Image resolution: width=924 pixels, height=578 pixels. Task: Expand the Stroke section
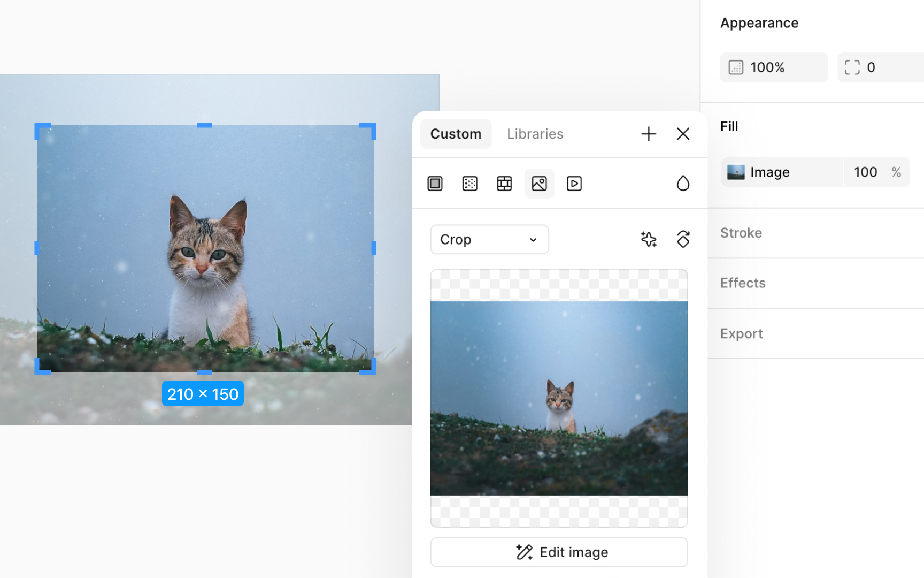tap(741, 233)
